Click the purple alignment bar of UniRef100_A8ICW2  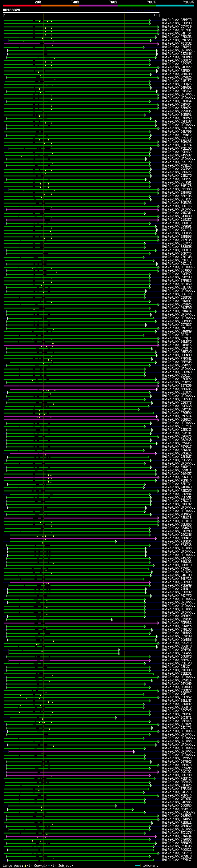coord(81,44)
